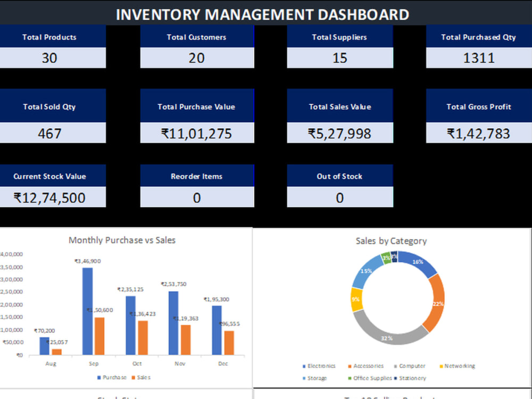The width and height of the screenshot is (532, 399).
Task: Select the Total Purchased Qty header
Action: [479, 37]
